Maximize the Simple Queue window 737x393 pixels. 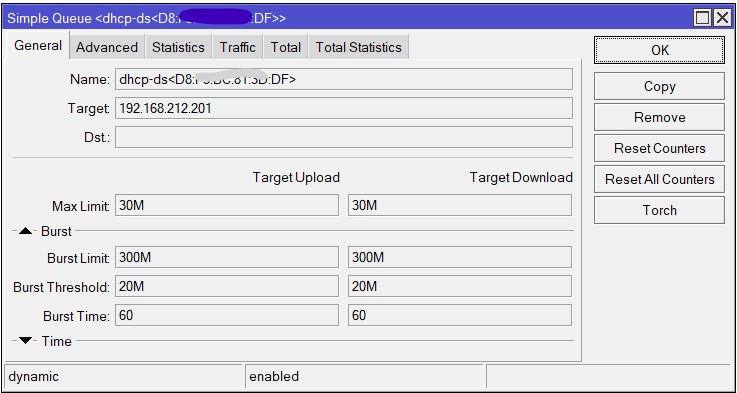tap(702, 18)
